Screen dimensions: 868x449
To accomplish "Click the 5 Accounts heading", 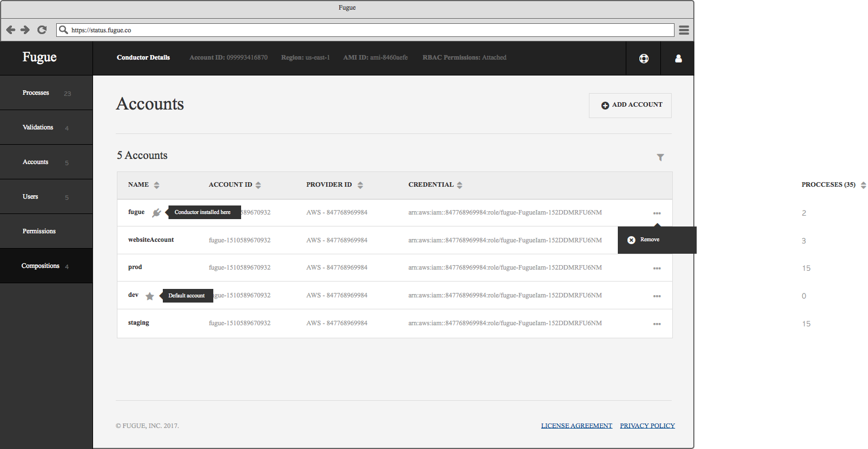I will coord(142,156).
